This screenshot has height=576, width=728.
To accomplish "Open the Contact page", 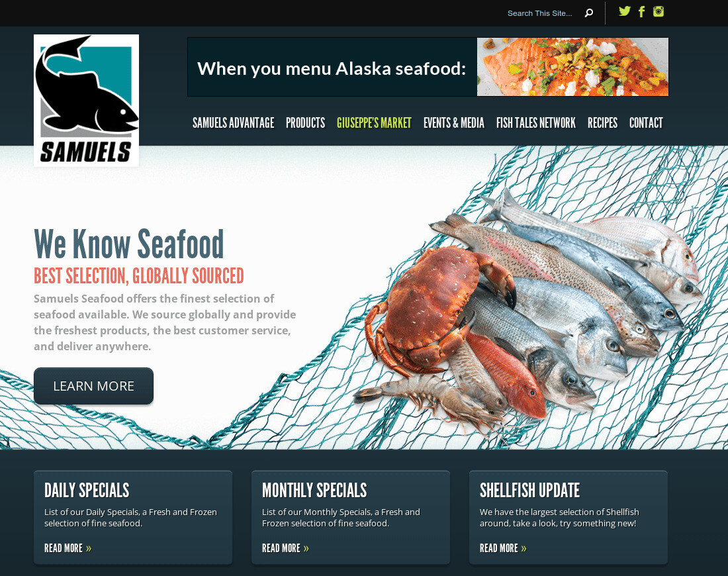I will [x=646, y=122].
